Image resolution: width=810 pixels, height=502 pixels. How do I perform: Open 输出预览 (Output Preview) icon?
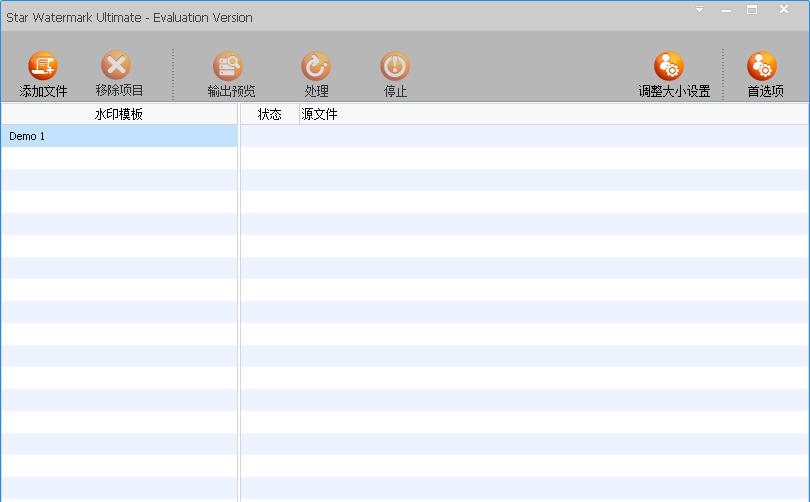[228, 66]
